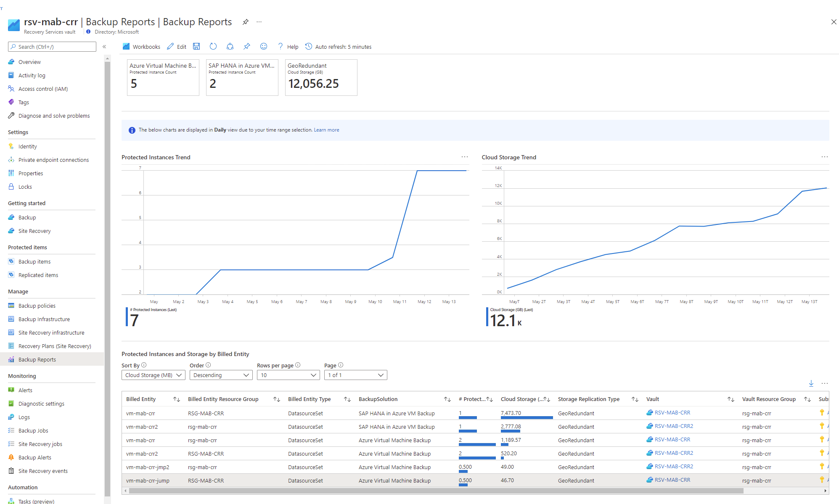The width and height of the screenshot is (839, 504).
Task: Click the Backup Reports icon in sidebar
Action: (11, 359)
